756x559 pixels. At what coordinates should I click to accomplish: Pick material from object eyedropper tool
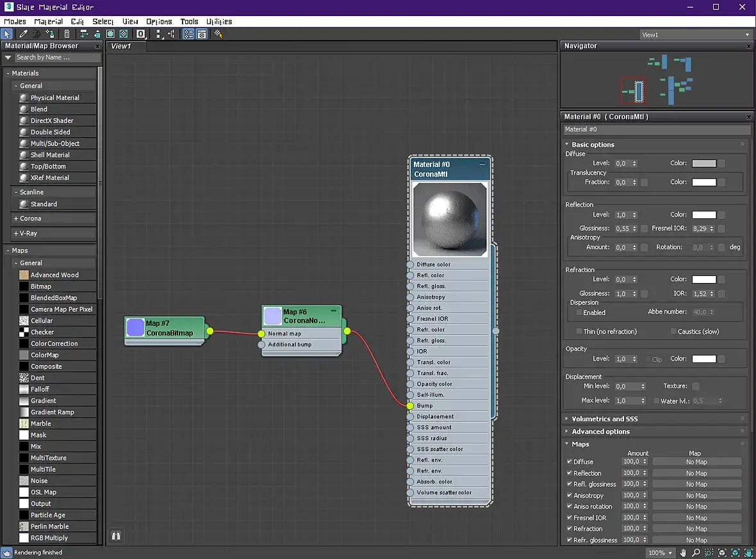(x=22, y=34)
